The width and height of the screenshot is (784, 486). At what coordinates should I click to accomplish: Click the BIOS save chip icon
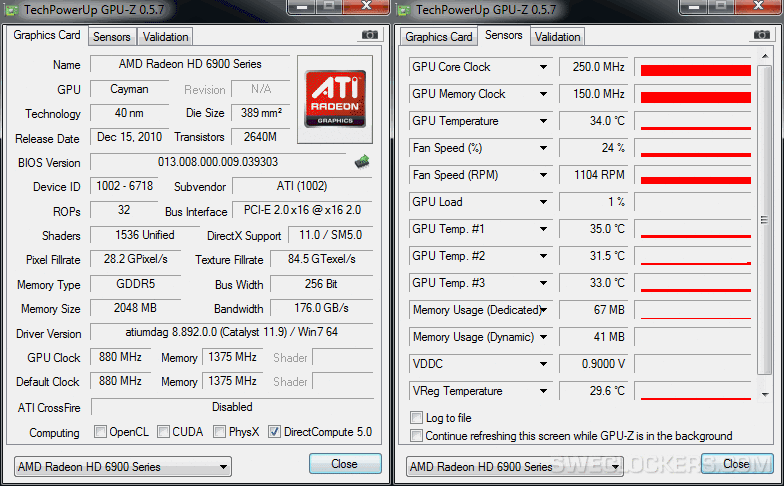point(362,162)
